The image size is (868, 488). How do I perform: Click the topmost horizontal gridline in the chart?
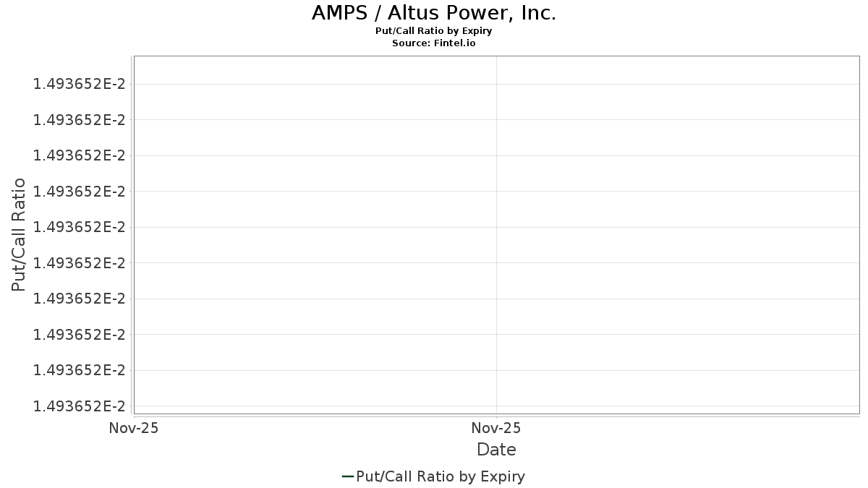tap(496, 84)
